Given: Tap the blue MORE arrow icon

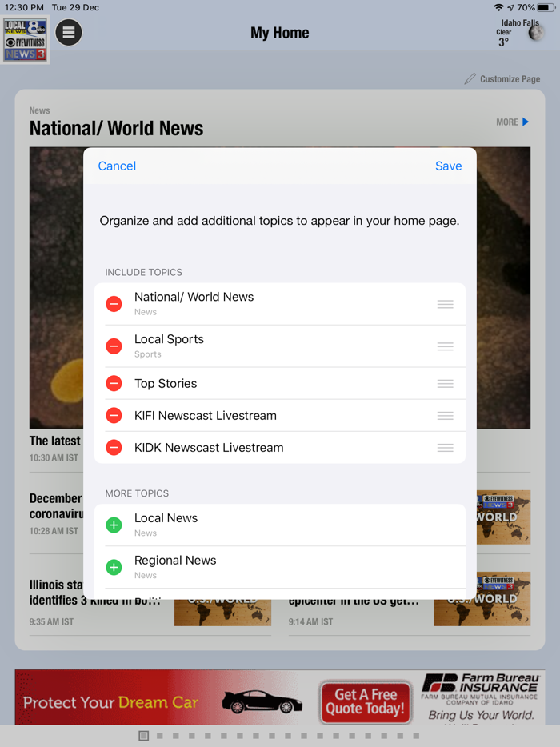Looking at the screenshot, I should 526,122.
